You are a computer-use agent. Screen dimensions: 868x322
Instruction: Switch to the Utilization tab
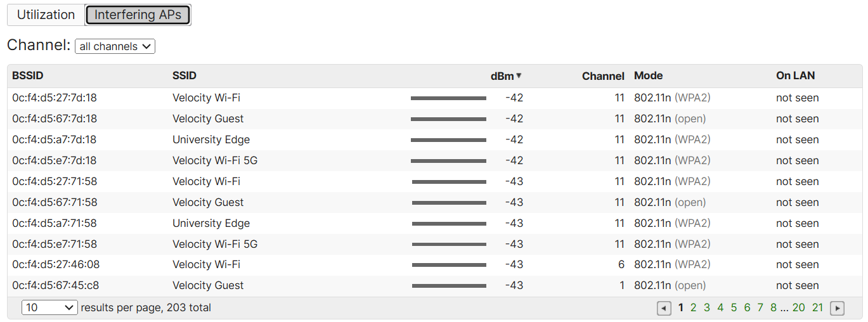(x=46, y=15)
